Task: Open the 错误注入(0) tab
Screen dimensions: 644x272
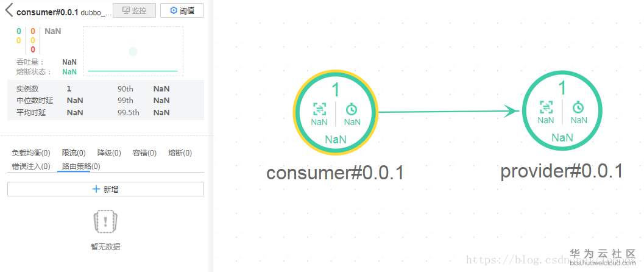Action: (x=31, y=166)
